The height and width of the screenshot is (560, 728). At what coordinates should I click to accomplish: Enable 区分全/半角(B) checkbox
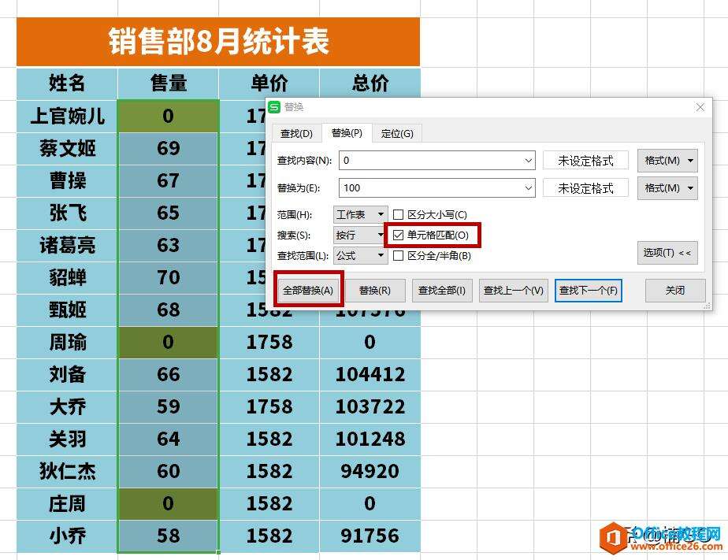[398, 256]
